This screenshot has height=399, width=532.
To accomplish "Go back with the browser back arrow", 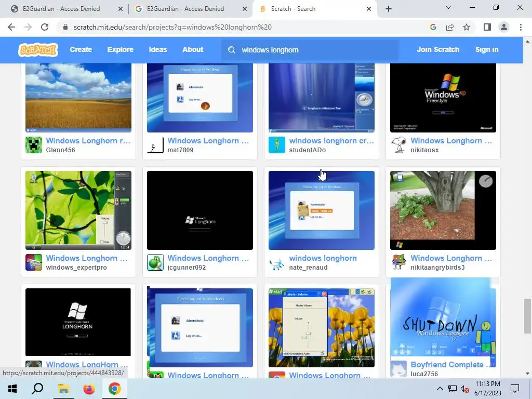I will pyautogui.click(x=11, y=27).
